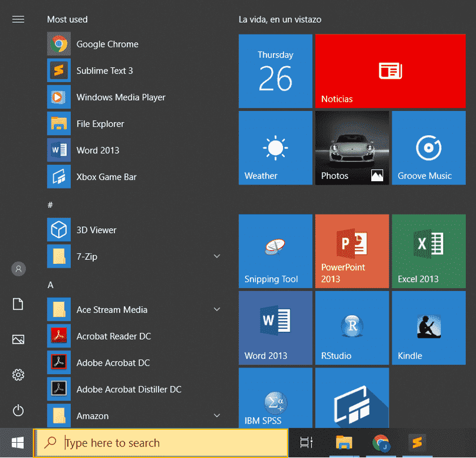Click the hamburger menu to expand Start
476x458 pixels.
coord(18,19)
